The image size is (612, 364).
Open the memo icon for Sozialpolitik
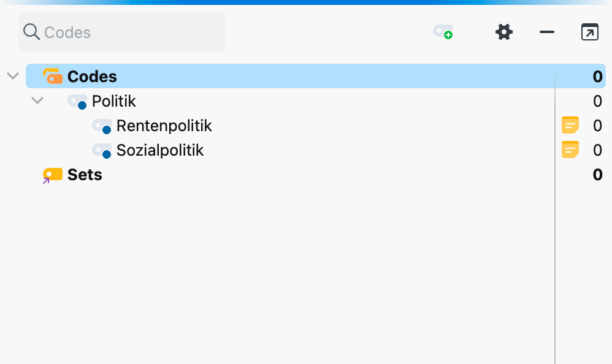570,150
